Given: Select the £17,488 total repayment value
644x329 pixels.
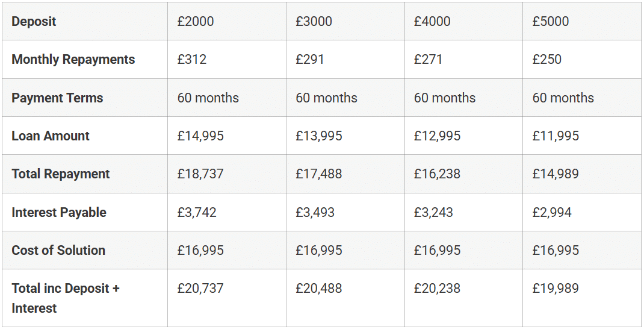Looking at the screenshot, I should pos(319,174).
